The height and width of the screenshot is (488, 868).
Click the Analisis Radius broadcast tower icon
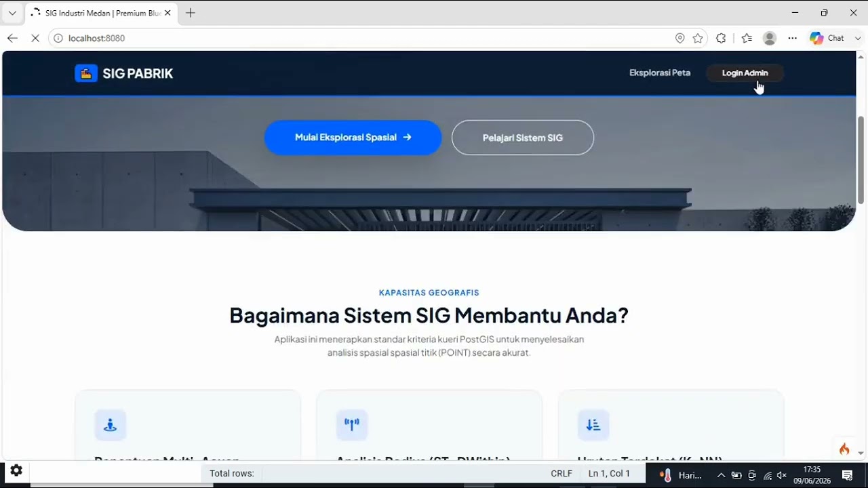click(x=352, y=425)
